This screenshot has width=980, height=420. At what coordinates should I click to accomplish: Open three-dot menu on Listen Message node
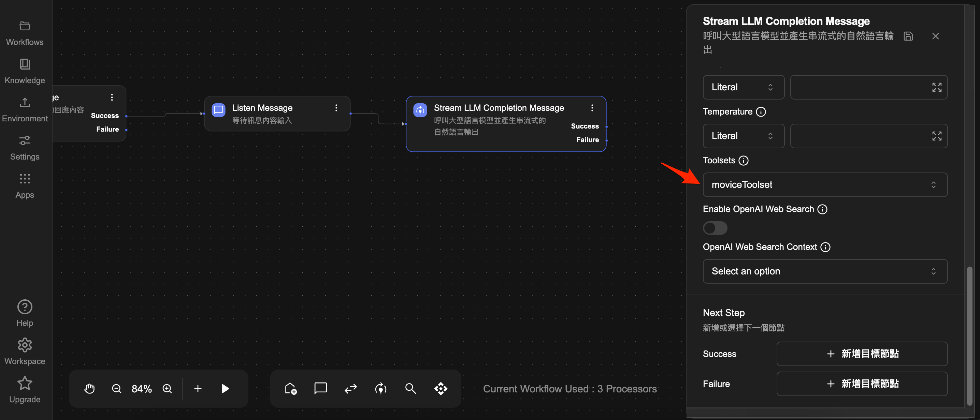336,108
